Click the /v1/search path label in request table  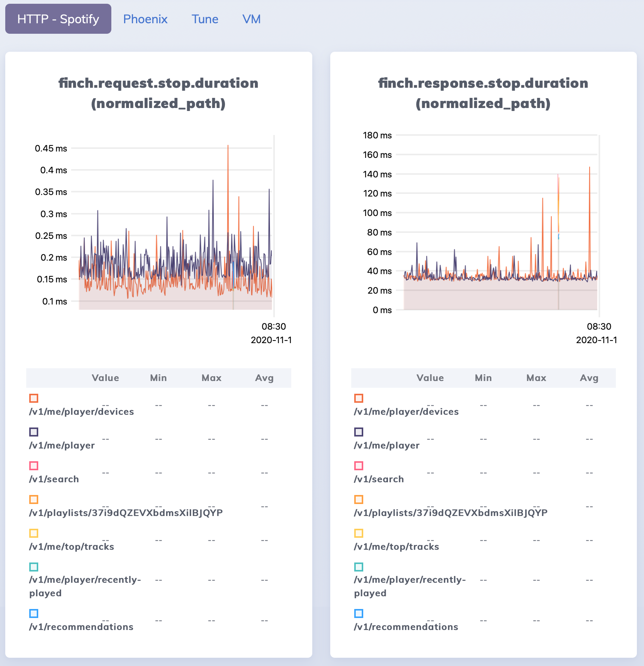(x=54, y=479)
